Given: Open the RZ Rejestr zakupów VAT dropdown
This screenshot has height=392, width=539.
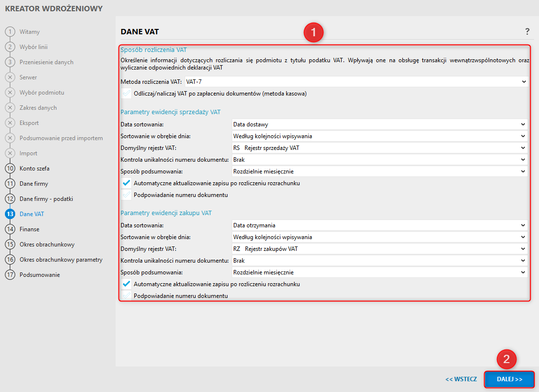Looking at the screenshot, I should (x=379, y=249).
